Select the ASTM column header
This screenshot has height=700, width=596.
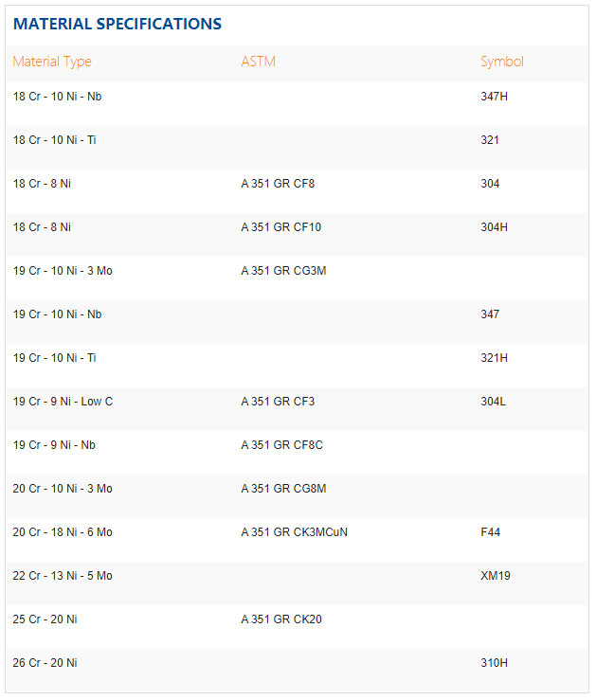(x=258, y=62)
